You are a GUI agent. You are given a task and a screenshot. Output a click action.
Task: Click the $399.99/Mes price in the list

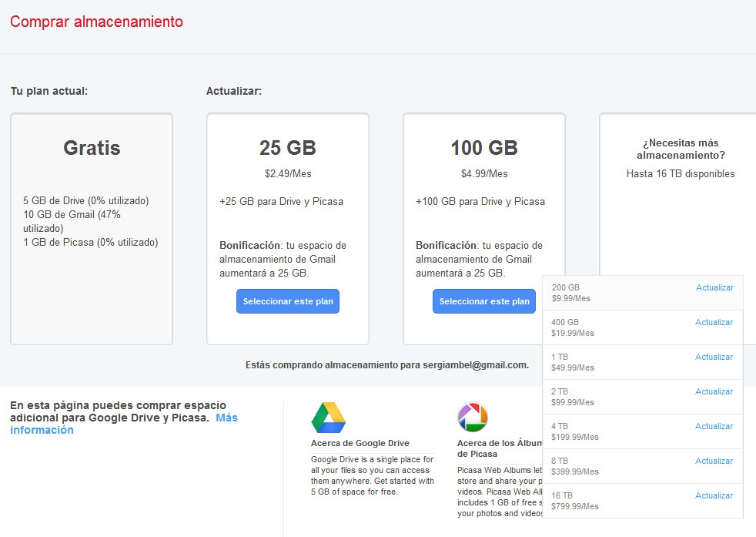point(575,472)
